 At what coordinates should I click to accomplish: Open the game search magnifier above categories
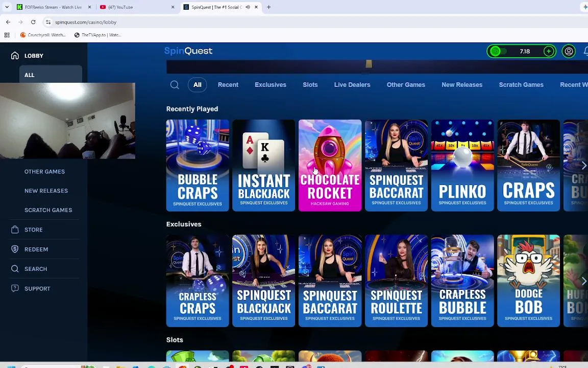175,85
